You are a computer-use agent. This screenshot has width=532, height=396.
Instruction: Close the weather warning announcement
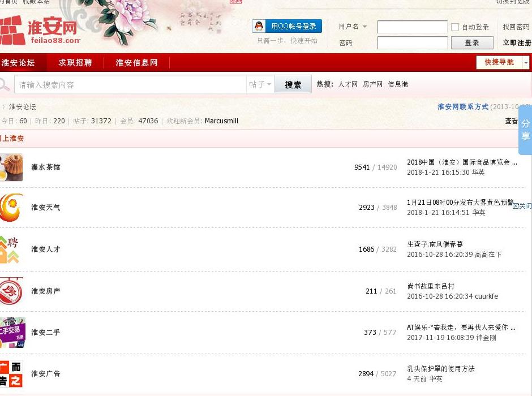[x=522, y=206]
